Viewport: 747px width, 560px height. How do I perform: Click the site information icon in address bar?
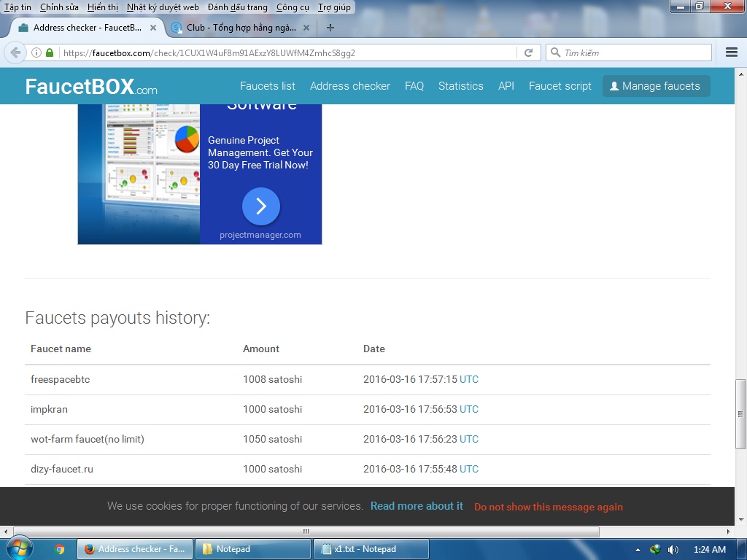point(36,52)
